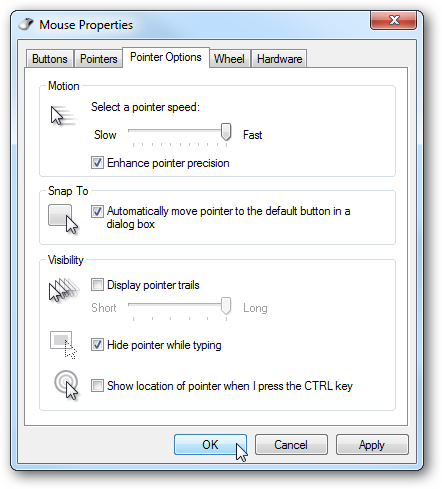Enable Display pointer trails

click(x=97, y=285)
